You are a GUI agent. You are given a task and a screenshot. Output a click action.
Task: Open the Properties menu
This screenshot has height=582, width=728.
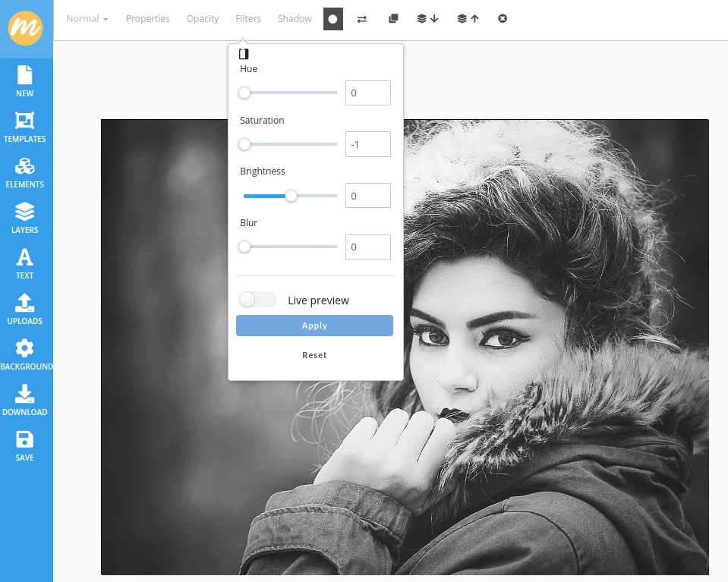pyautogui.click(x=147, y=19)
